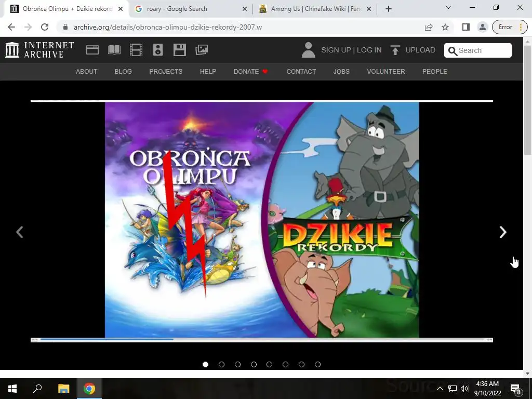
Task: Open the Internet Archive home logo
Action: 39,50
